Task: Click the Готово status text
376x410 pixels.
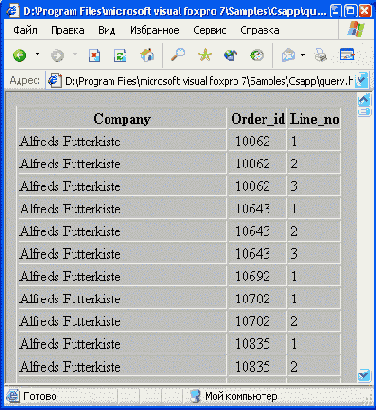Action: (x=40, y=396)
